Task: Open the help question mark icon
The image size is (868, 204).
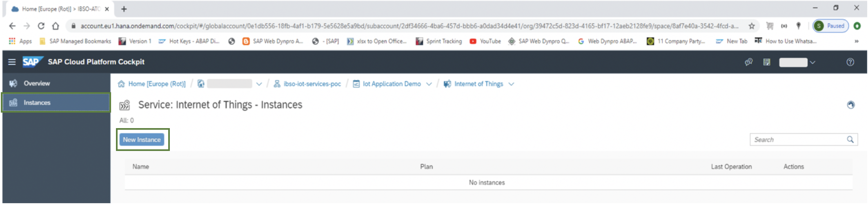Action: click(850, 62)
